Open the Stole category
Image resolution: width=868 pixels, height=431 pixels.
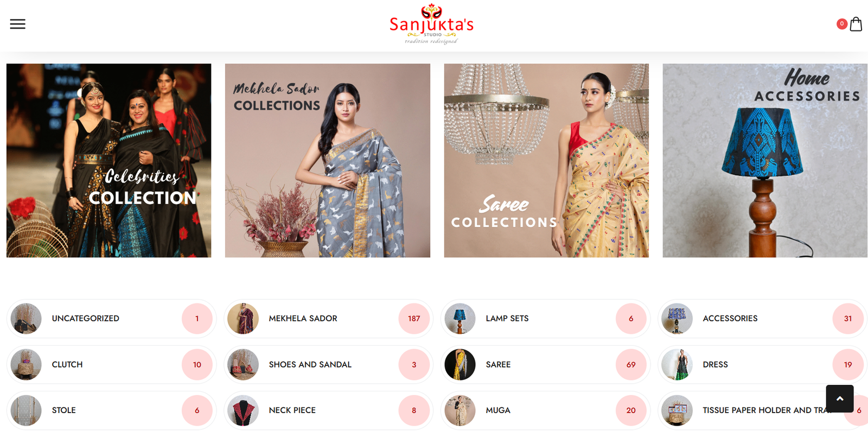coord(64,410)
